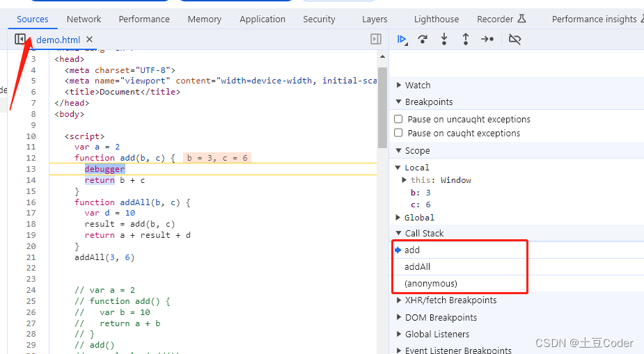The width and height of the screenshot is (644, 354).
Task: Expand the Global scope group
Action: point(398,218)
